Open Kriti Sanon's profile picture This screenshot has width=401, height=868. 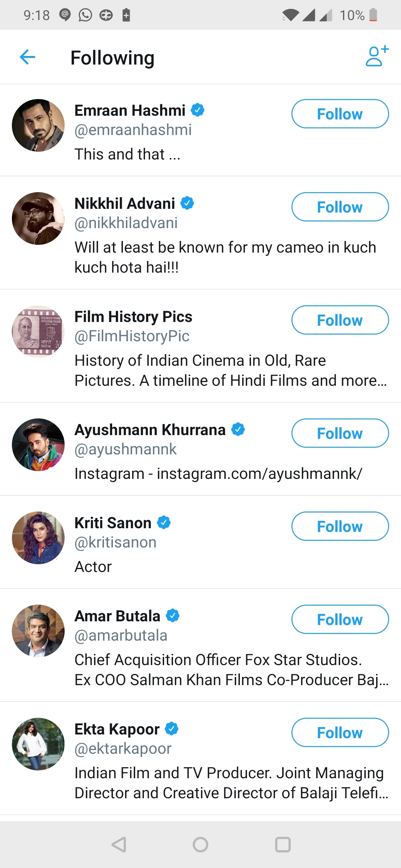(x=38, y=538)
